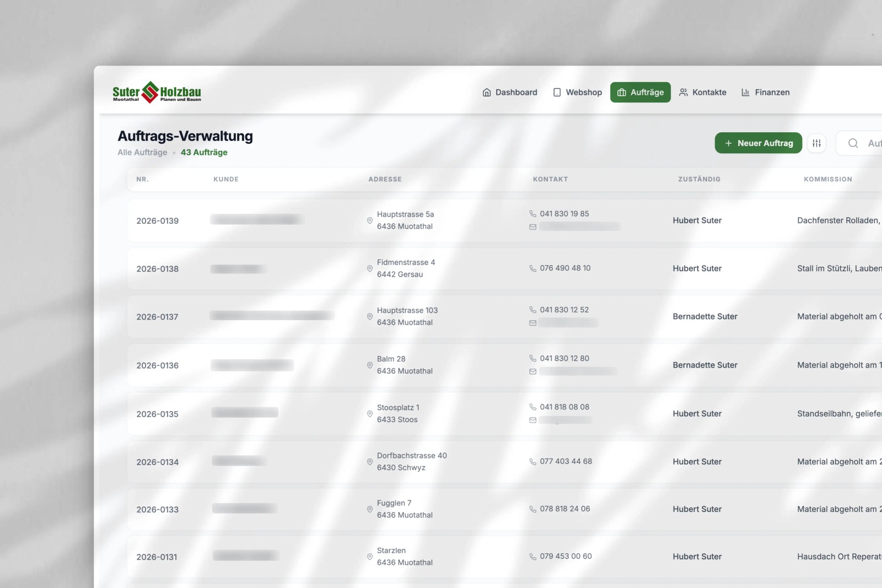Click Stall im Stützli commission text

tap(839, 268)
